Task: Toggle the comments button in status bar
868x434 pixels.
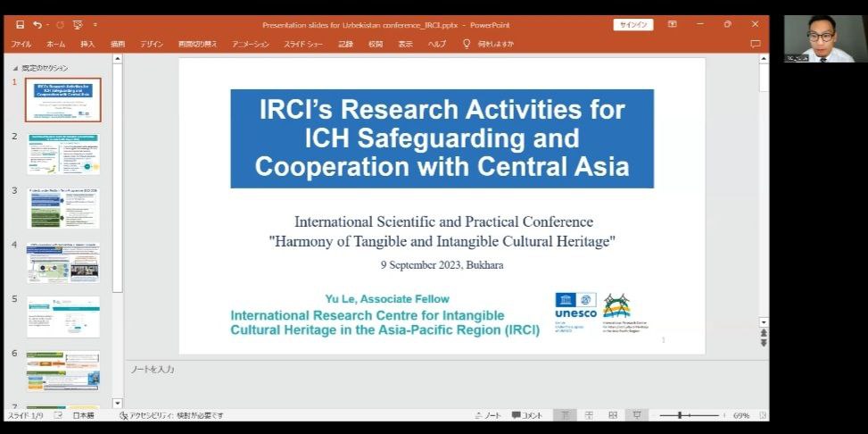Action: click(x=527, y=415)
